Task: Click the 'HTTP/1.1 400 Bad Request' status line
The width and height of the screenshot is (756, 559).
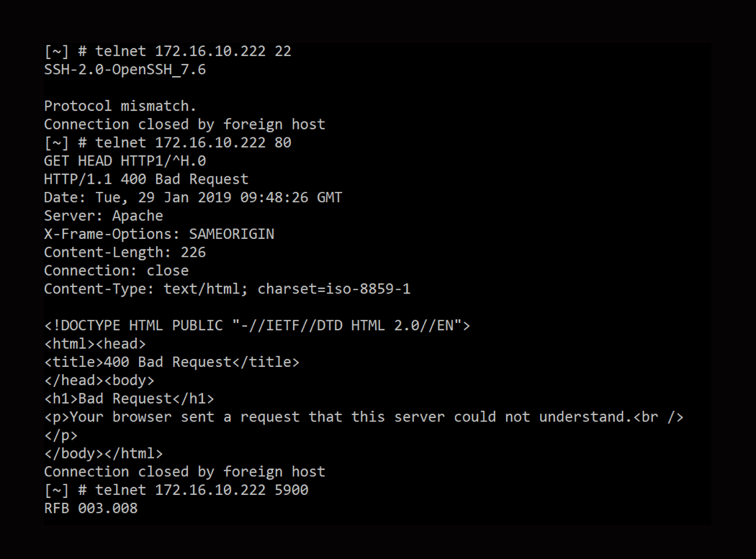Action: (145, 179)
